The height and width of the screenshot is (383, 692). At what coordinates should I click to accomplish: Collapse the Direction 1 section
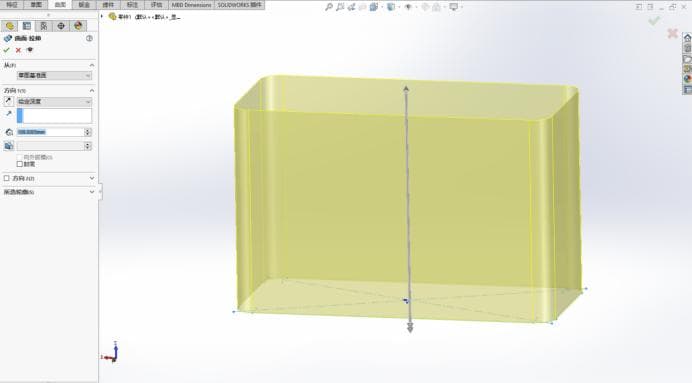coord(92,90)
